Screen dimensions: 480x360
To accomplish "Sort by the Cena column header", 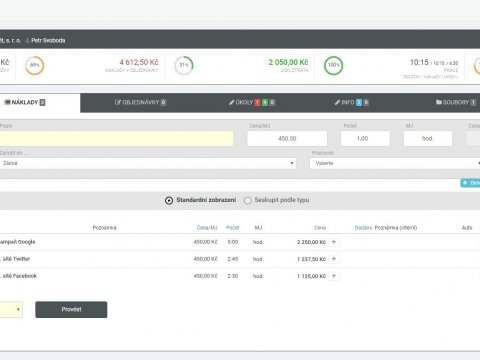I will pos(320,228).
